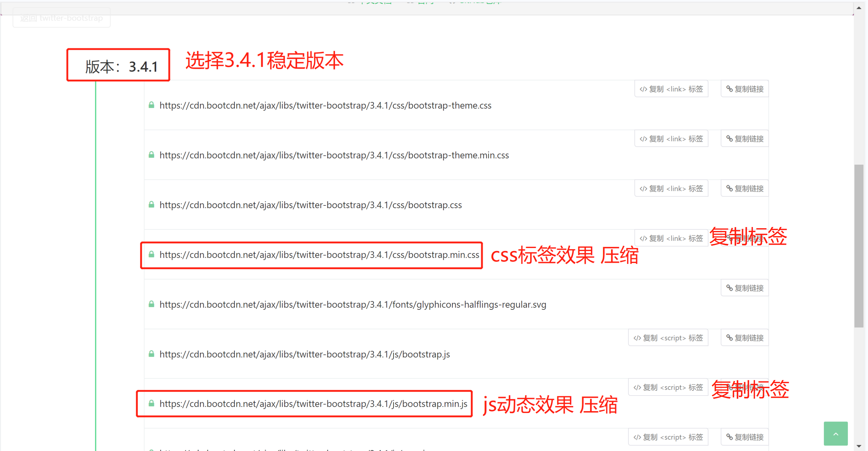Copy link tag for bootstrap-theme.css
868x451 pixels.
click(x=671, y=89)
